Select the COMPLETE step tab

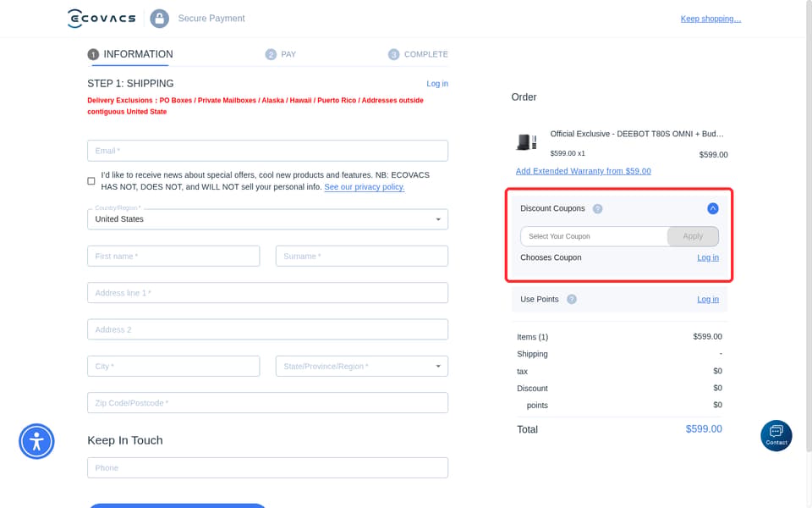(418, 54)
